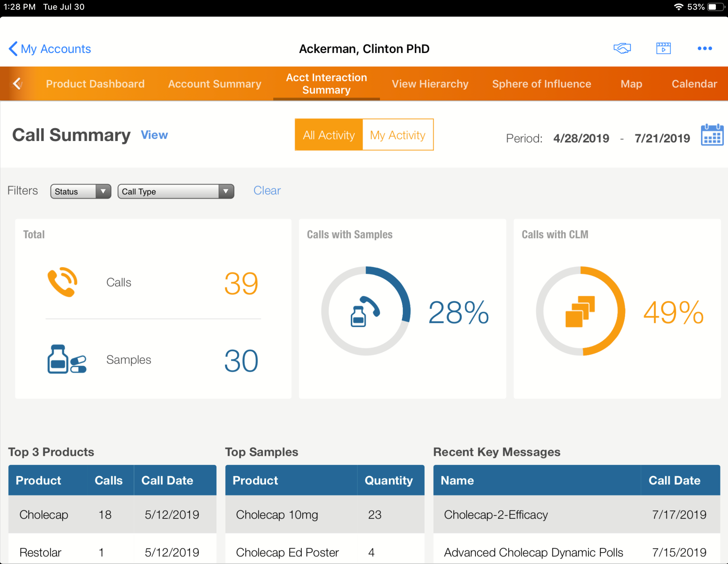This screenshot has height=564, width=728.
Task: Open the Product Dashboard tab
Action: click(95, 83)
